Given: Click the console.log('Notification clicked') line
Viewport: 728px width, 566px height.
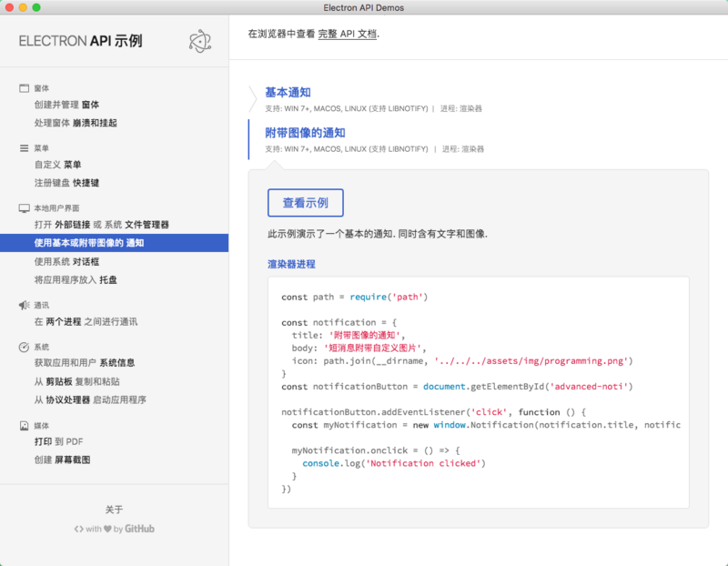Looking at the screenshot, I should pyautogui.click(x=394, y=463).
